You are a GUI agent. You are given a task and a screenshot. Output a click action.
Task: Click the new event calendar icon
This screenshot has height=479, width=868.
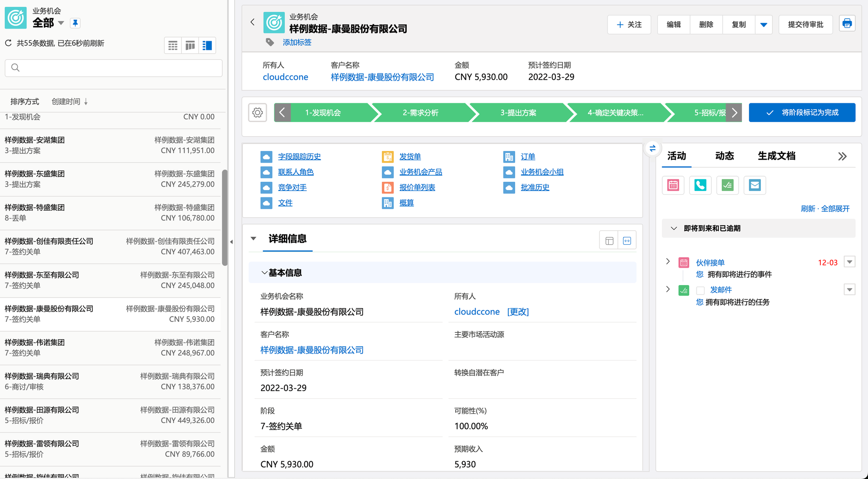tap(673, 185)
